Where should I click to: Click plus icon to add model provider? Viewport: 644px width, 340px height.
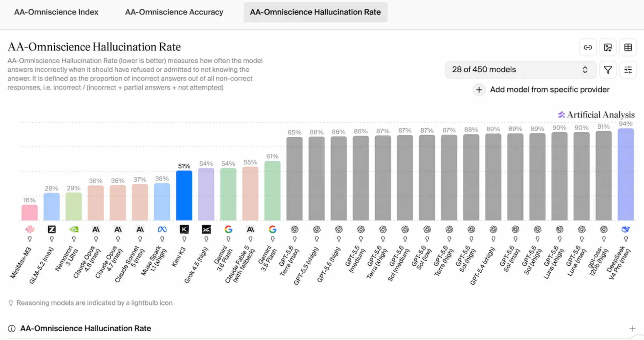coord(479,90)
